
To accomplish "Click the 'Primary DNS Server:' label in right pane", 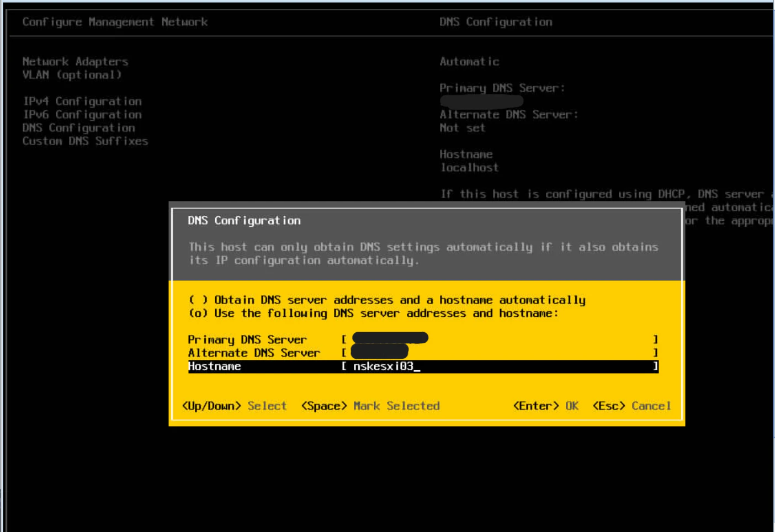I will 502,88.
